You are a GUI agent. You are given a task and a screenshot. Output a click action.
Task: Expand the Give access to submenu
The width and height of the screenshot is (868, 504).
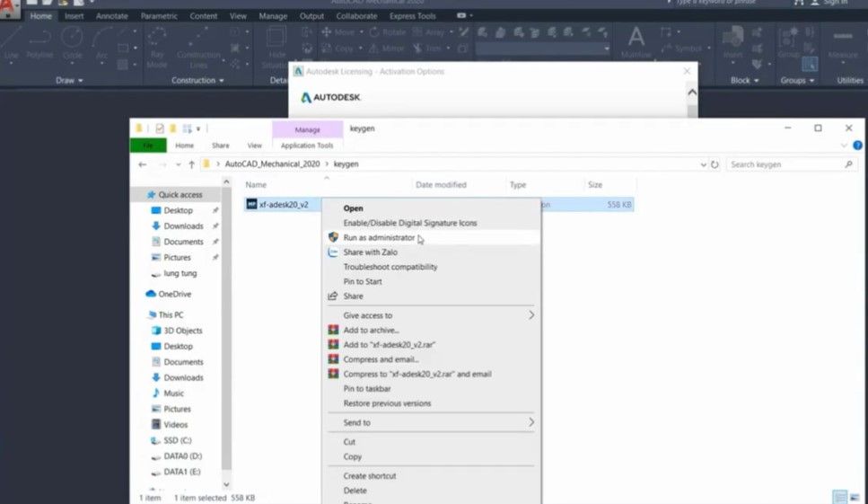click(x=431, y=315)
